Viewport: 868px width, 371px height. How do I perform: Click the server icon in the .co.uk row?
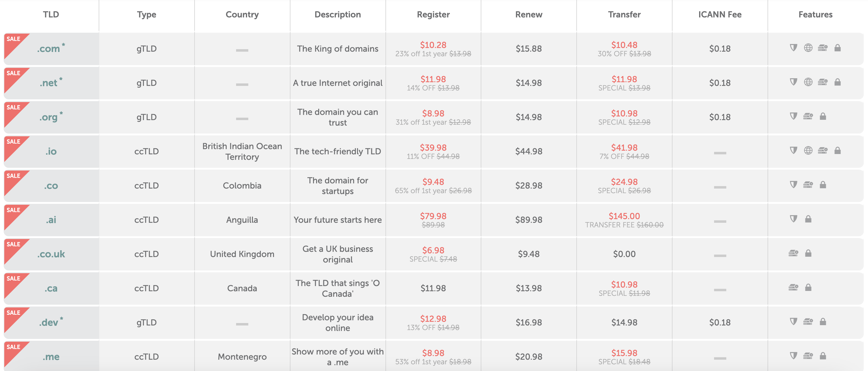click(793, 253)
